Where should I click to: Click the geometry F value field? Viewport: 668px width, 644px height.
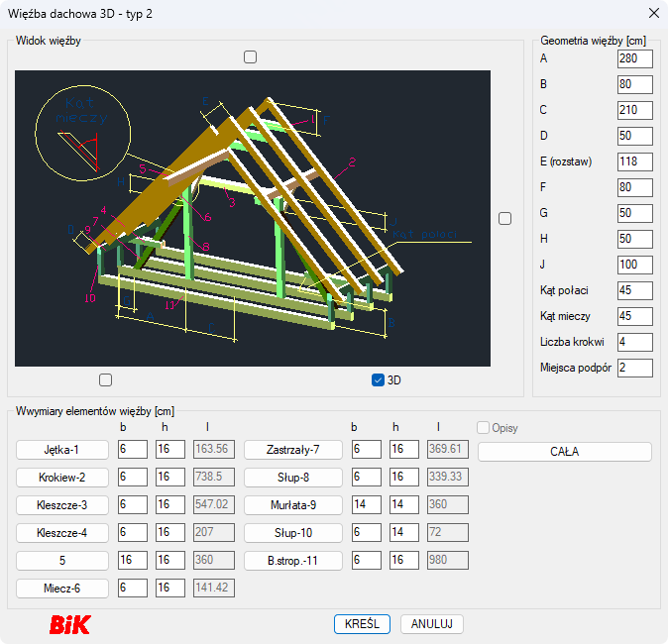coord(634,187)
